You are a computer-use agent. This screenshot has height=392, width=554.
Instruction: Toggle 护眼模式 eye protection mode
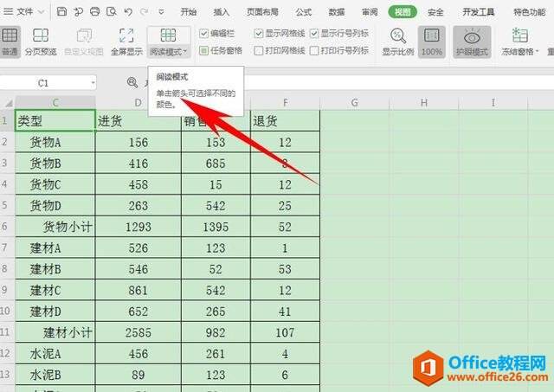(472, 42)
